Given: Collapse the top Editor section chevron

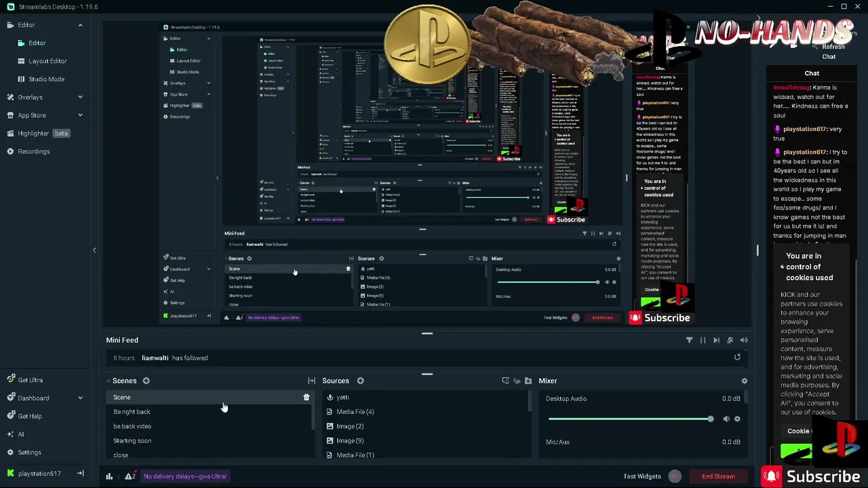Looking at the screenshot, I should click(x=80, y=25).
